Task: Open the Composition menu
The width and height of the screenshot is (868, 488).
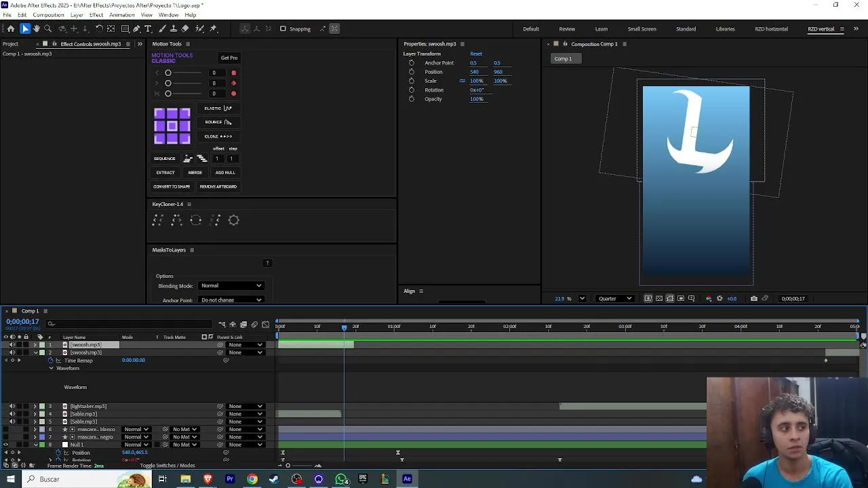Action: point(48,15)
